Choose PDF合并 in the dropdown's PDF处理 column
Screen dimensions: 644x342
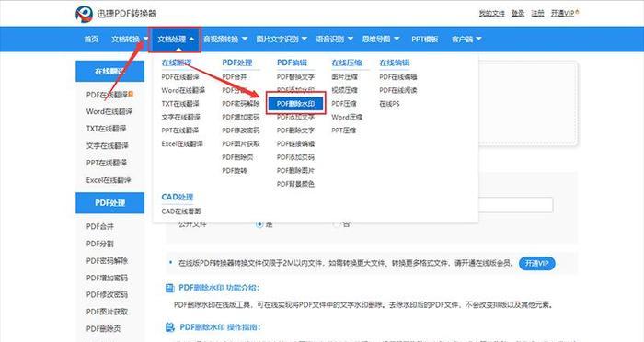(x=235, y=77)
